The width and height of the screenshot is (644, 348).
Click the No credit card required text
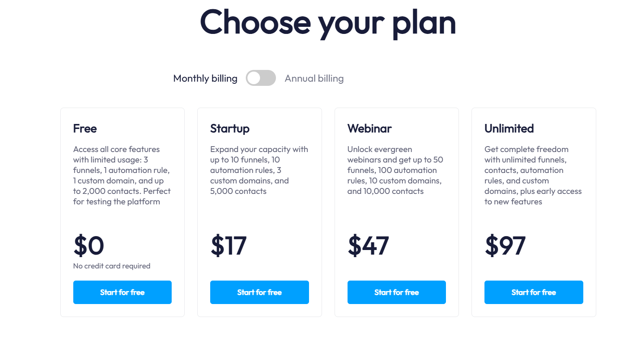point(111,266)
